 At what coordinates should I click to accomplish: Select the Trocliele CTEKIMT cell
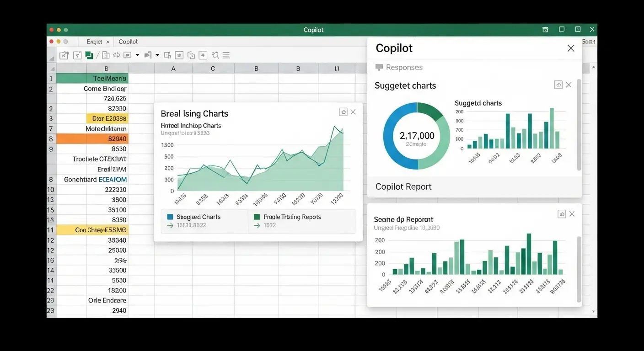[92, 159]
